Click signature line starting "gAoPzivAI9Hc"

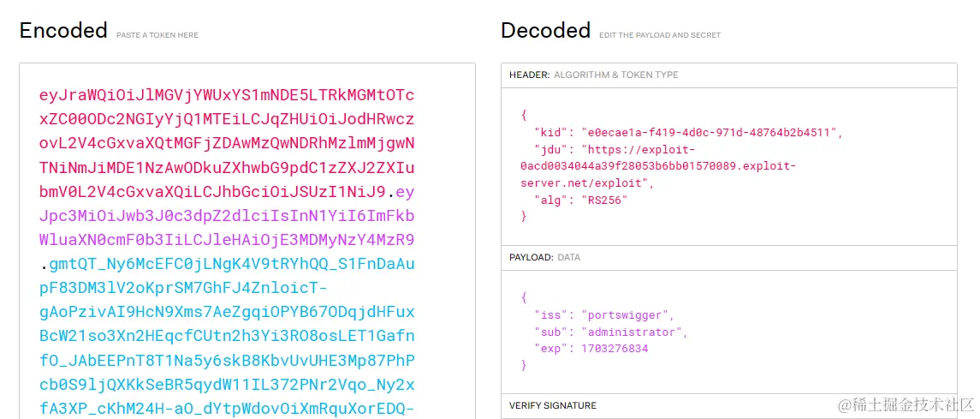tap(226, 312)
